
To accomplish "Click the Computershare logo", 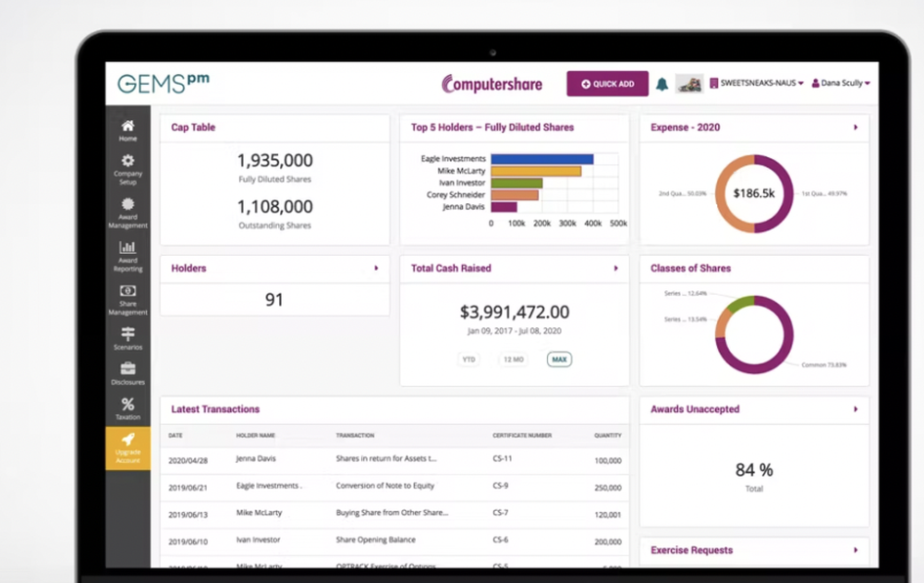I will pyautogui.click(x=492, y=84).
